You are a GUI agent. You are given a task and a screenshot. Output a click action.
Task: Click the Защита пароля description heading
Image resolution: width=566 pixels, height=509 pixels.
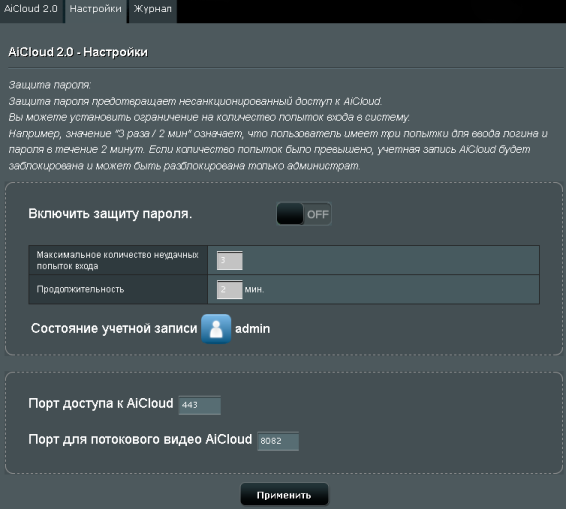pyautogui.click(x=49, y=85)
